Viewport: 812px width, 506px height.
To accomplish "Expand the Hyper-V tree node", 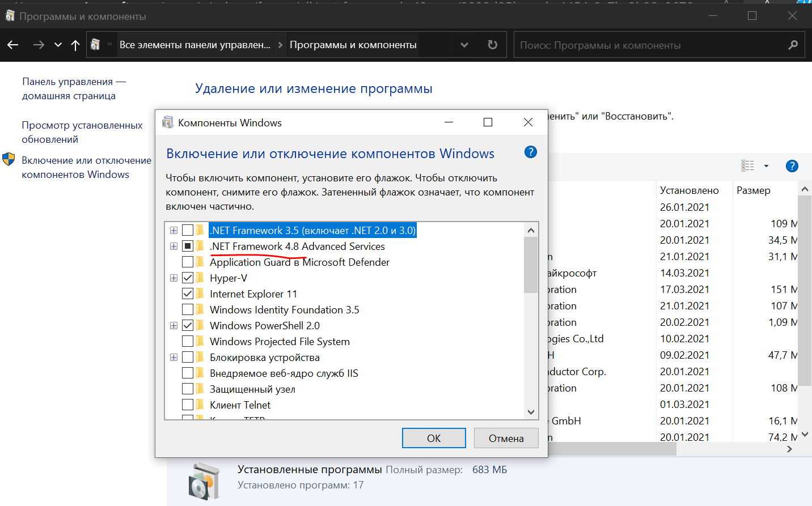I will coord(174,278).
